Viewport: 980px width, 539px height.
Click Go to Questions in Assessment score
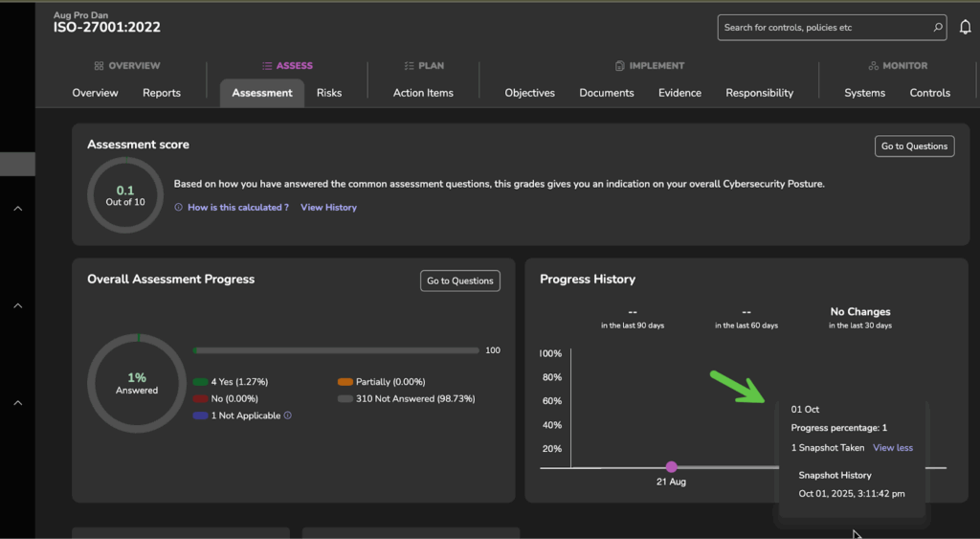pyautogui.click(x=914, y=146)
